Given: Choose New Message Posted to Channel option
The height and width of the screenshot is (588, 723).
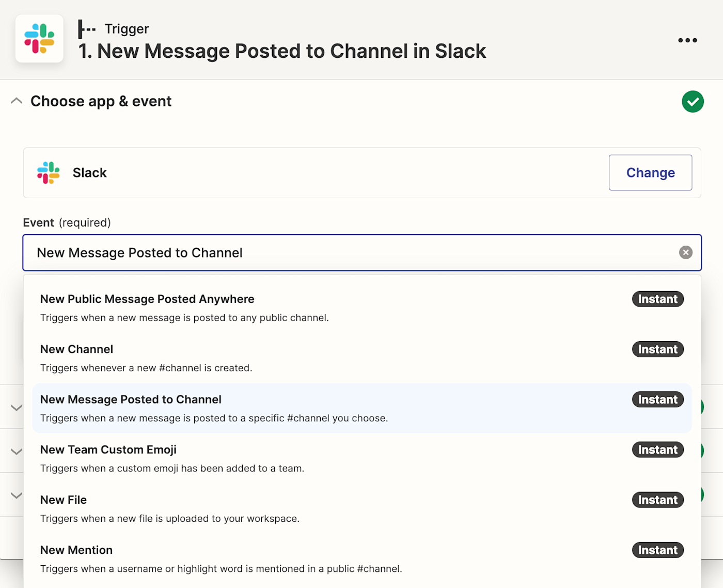Looking at the screenshot, I should click(x=362, y=408).
